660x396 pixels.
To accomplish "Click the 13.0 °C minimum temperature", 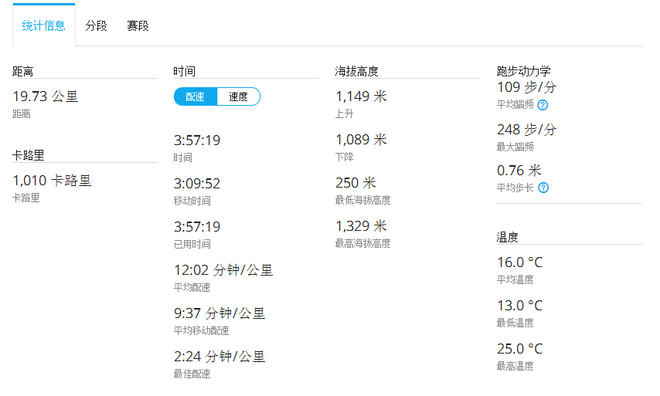I will point(520,306).
